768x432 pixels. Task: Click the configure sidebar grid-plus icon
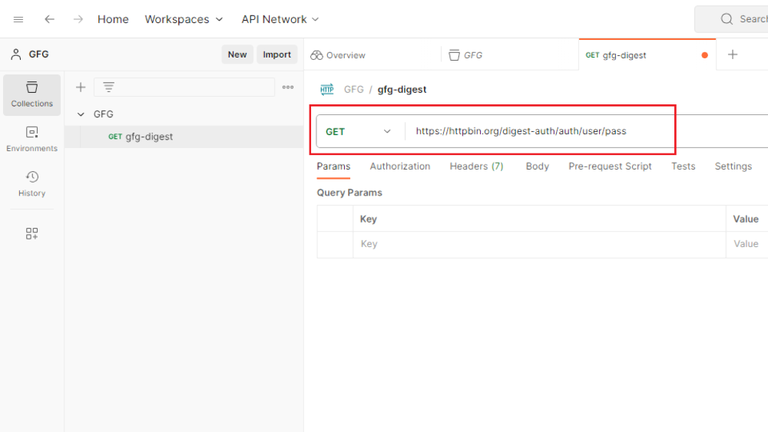(32, 234)
